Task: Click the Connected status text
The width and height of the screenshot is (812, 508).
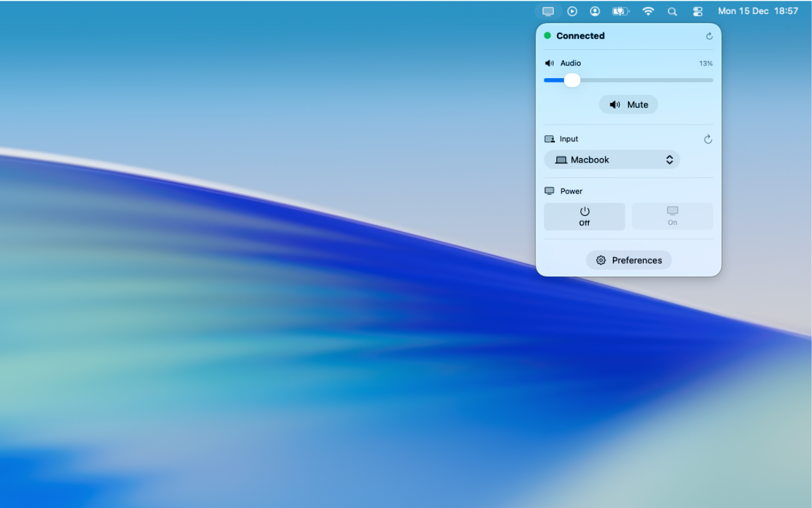Action: [x=581, y=36]
